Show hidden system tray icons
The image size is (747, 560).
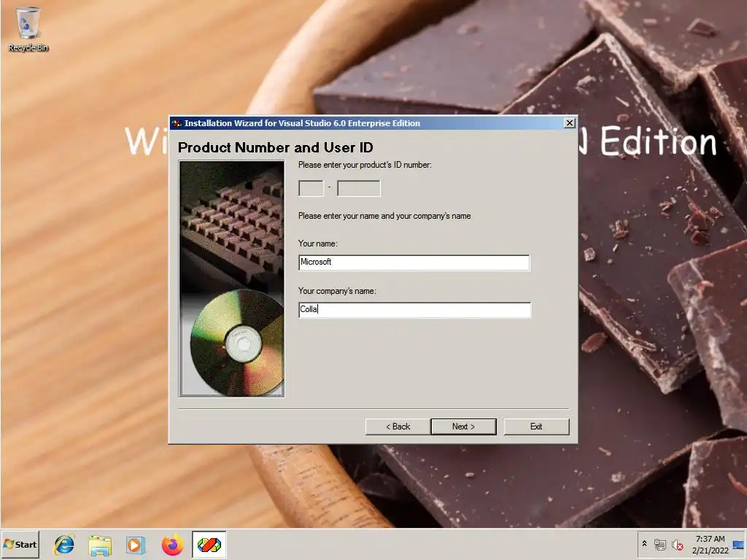[644, 544]
